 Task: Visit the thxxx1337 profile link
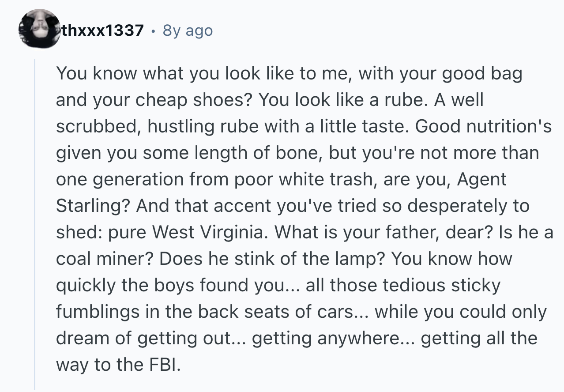coord(102,30)
